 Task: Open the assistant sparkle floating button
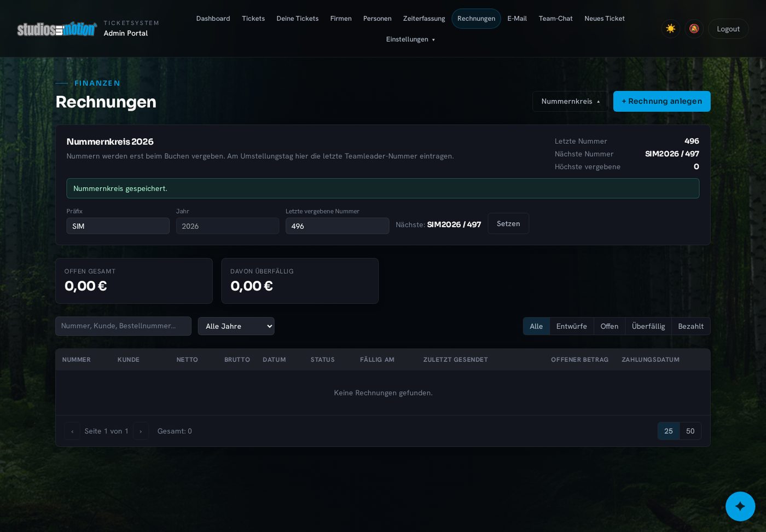coord(740,506)
